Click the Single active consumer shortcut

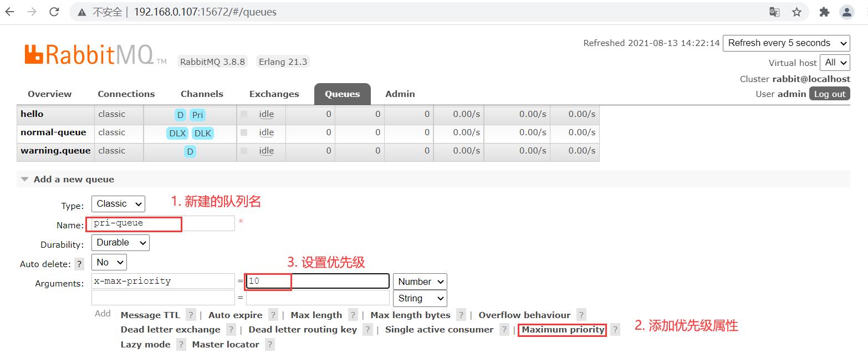click(439, 329)
